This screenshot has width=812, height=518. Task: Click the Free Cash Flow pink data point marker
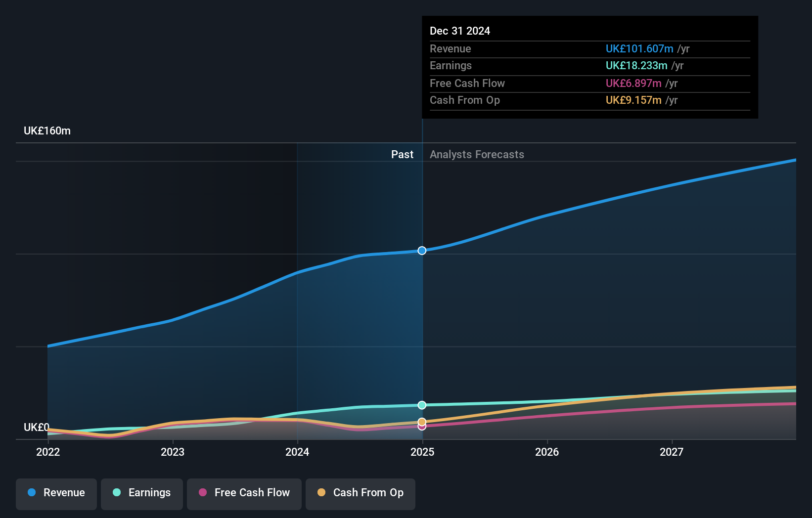tap(422, 427)
